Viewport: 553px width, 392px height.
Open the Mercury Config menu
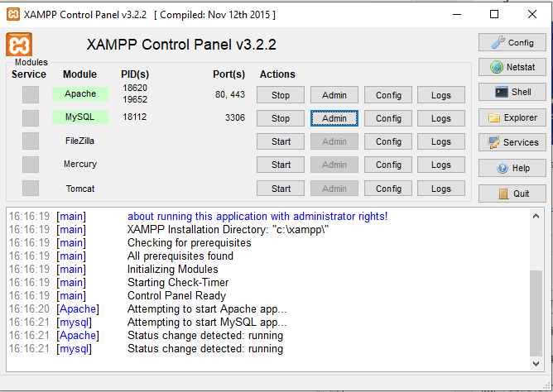click(388, 165)
